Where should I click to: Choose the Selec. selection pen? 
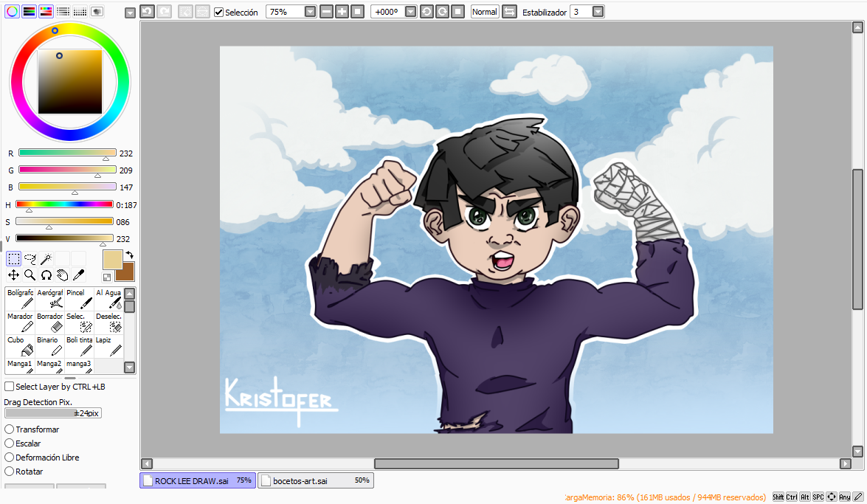point(79,322)
